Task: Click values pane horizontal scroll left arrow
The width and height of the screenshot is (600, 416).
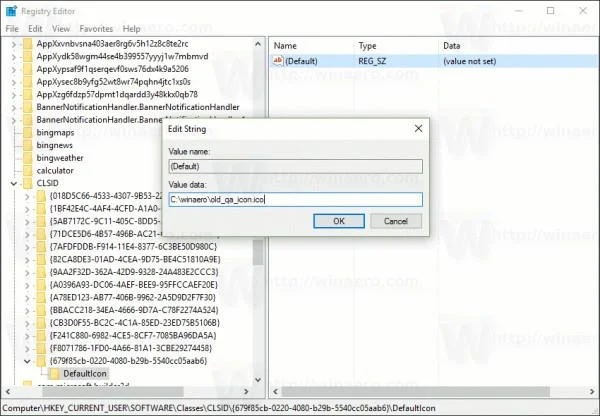Action: (276, 392)
